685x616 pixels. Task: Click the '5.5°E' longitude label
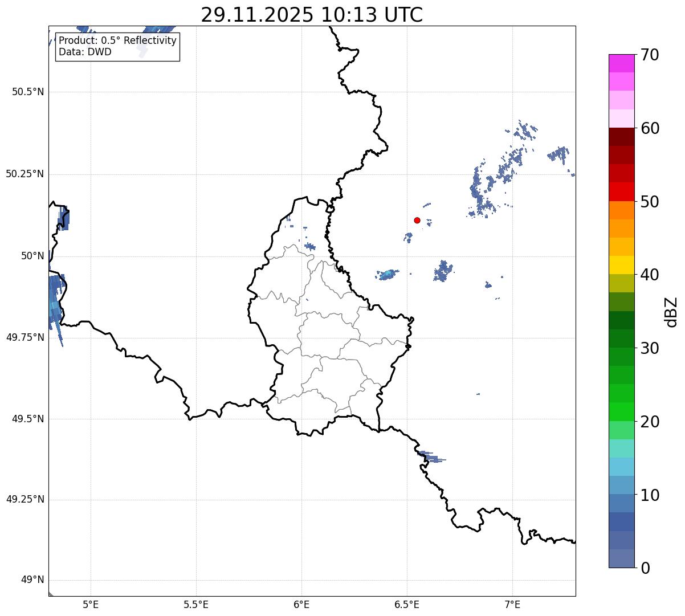[196, 604]
